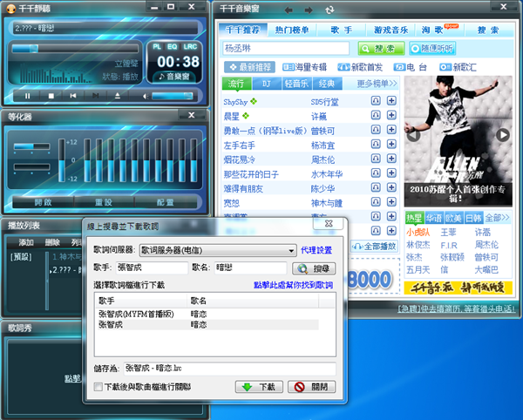Click the refresh icon in music window titlebar

pyautogui.click(x=329, y=9)
